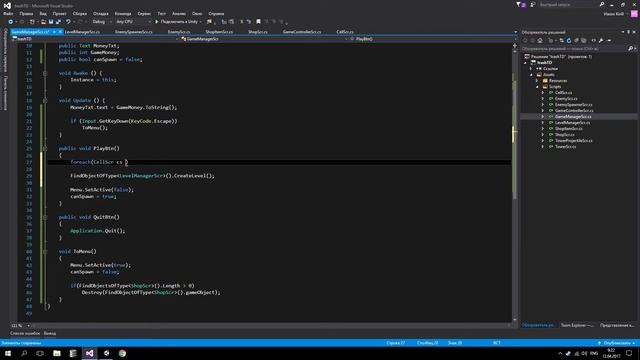Collapse the Awake method outline
The width and height of the screenshot is (640, 360).
45,73
